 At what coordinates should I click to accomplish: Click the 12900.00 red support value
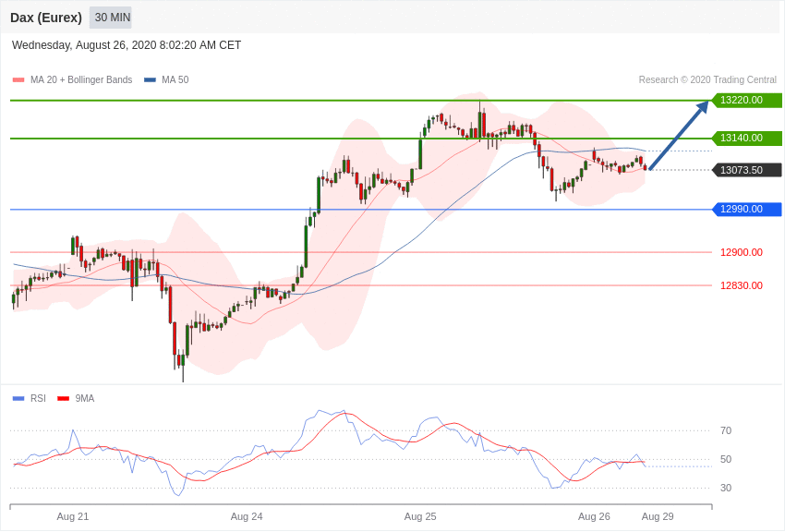(x=742, y=252)
